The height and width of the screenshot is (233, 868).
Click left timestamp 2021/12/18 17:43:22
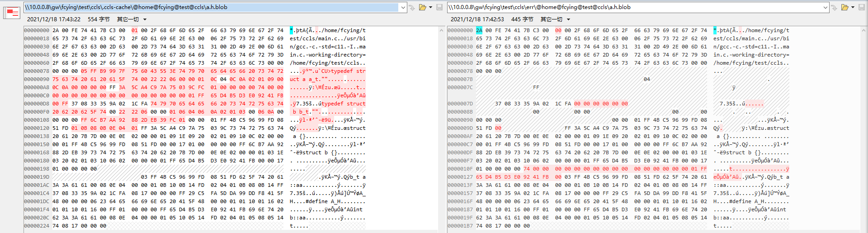click(x=54, y=19)
